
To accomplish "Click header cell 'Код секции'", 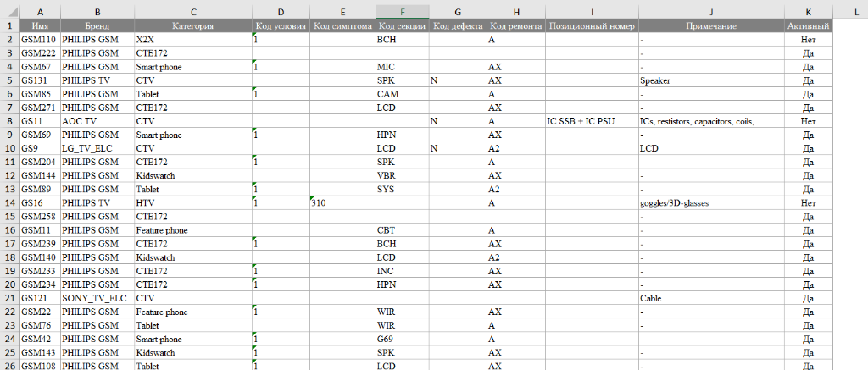I will 403,26.
